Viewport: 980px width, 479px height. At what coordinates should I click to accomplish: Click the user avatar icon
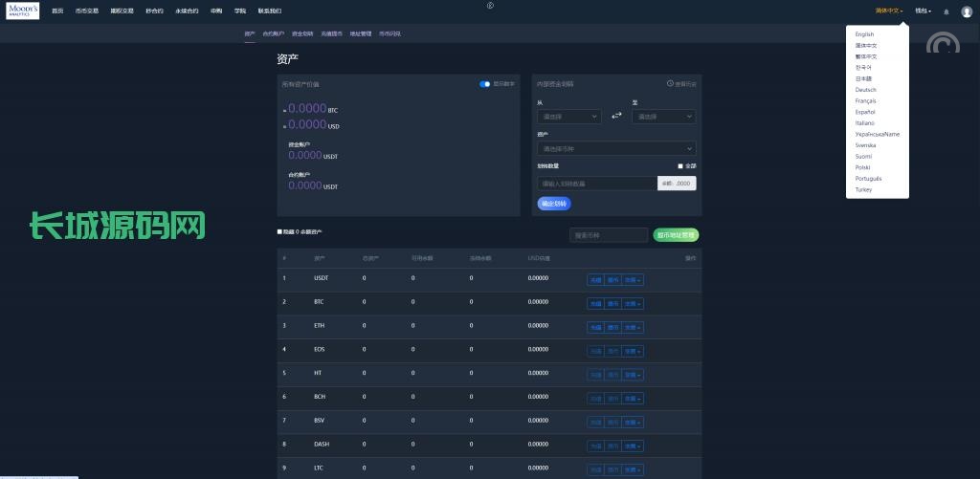coord(967,11)
